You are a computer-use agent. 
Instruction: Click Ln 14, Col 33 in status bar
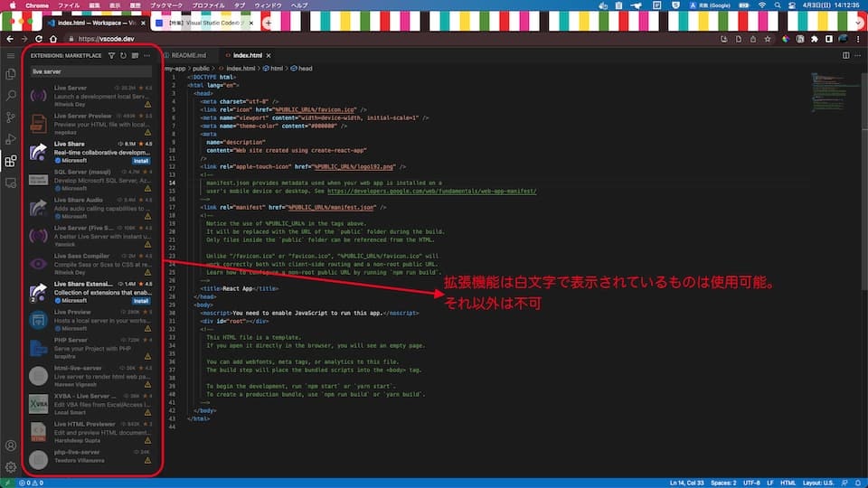coord(686,483)
